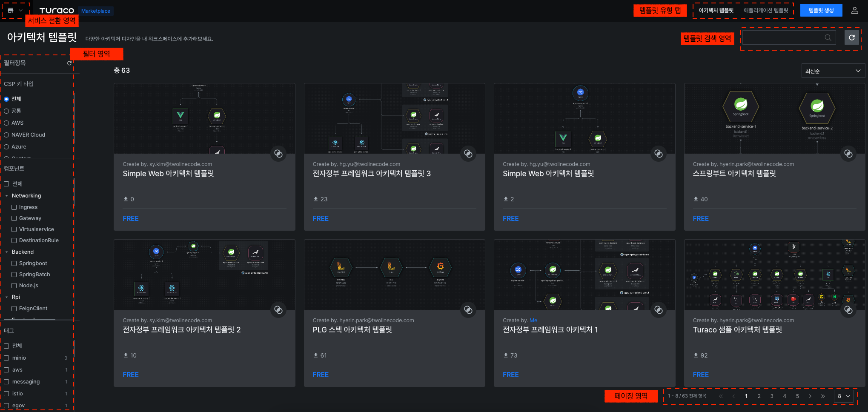Viewport: 868px width, 412px height.
Task: Switch to 아키텍처 템플릿 tab
Action: point(716,11)
